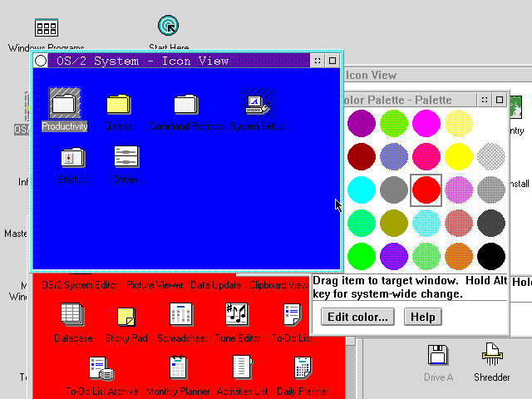Select the Shredder icon

[x=492, y=354]
